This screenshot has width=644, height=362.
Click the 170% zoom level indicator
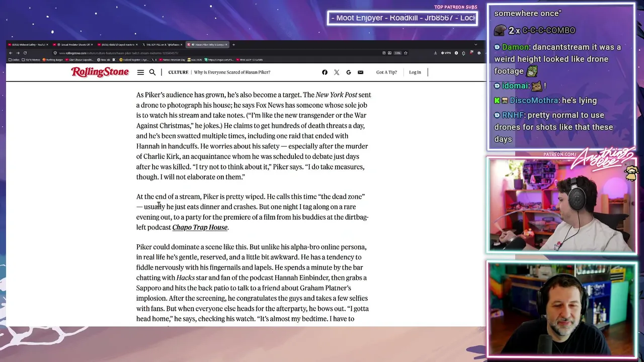pyautogui.click(x=397, y=53)
